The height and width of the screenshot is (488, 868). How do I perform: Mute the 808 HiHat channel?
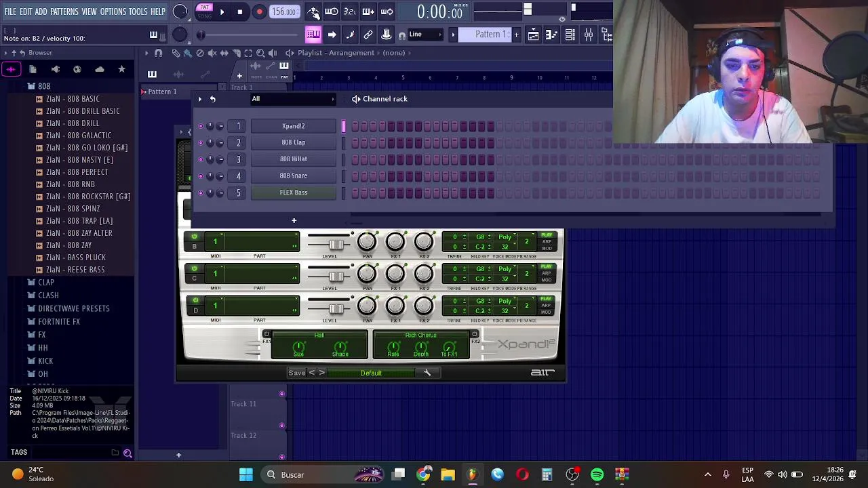pos(200,159)
